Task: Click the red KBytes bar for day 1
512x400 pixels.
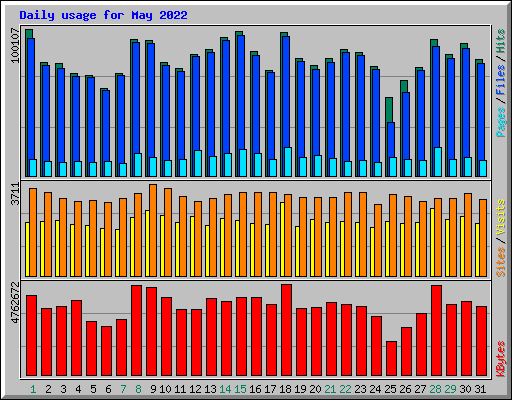Action: pos(31,335)
